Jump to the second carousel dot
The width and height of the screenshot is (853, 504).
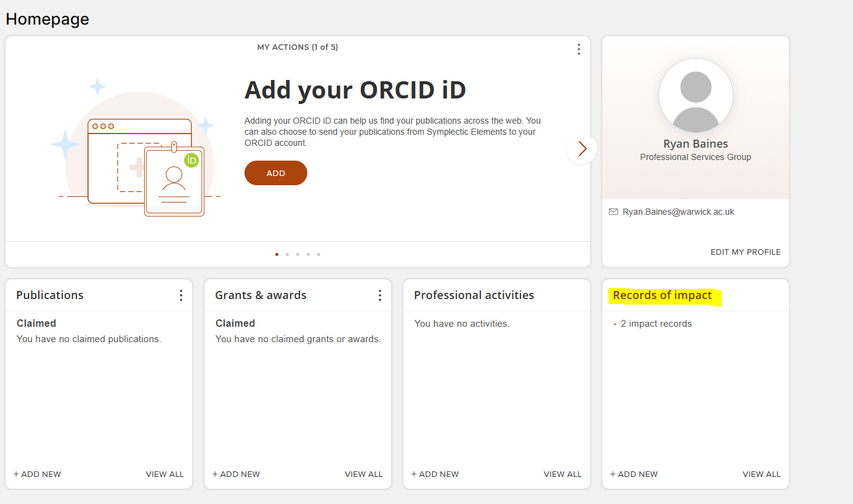287,254
